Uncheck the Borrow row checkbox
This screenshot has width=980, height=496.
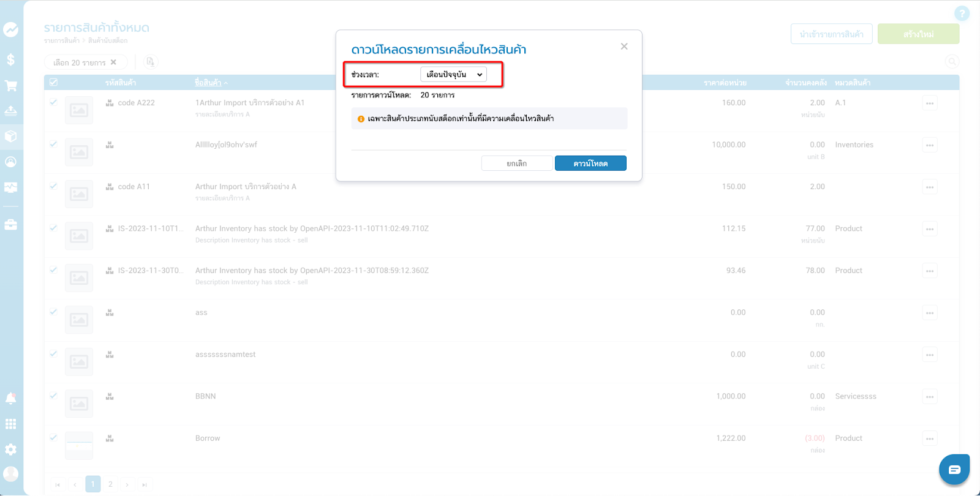[x=53, y=438]
